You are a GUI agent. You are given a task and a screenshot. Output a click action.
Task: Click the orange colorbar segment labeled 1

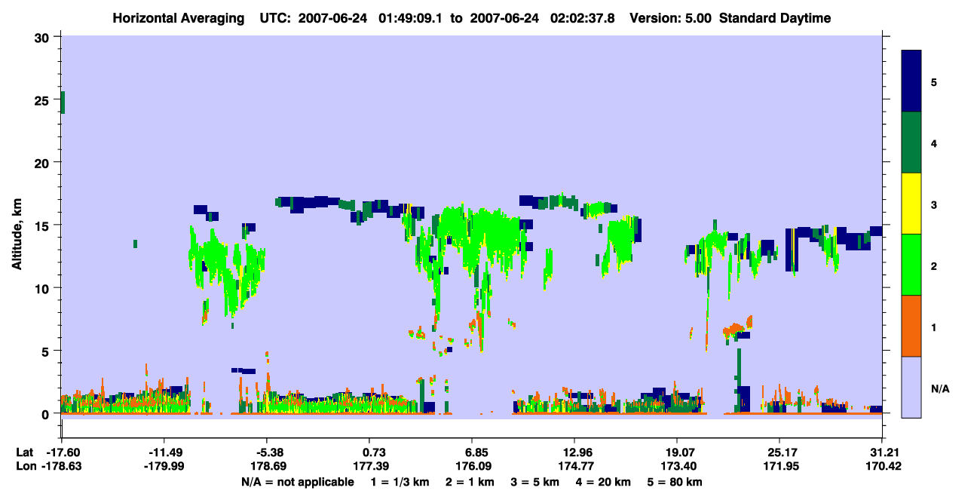click(911, 326)
